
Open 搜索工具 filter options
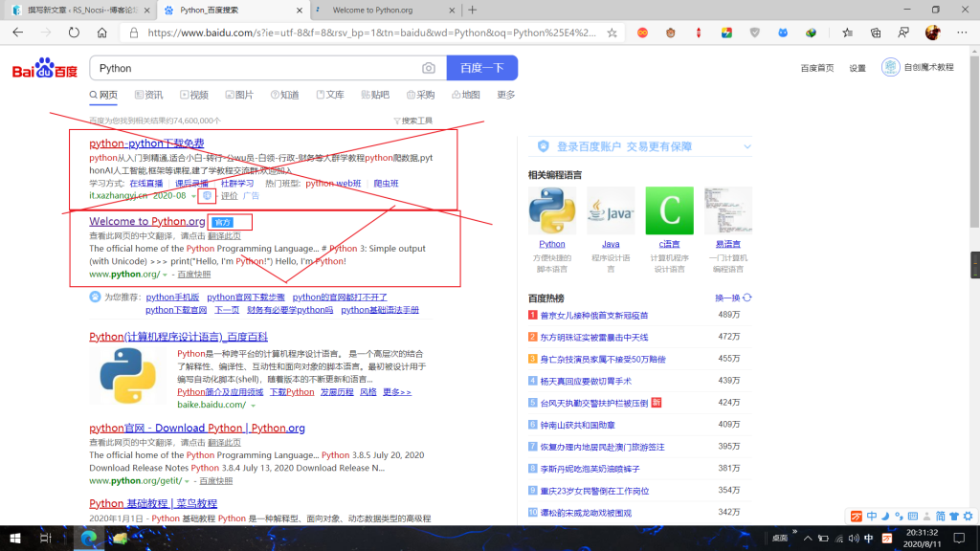pos(413,121)
